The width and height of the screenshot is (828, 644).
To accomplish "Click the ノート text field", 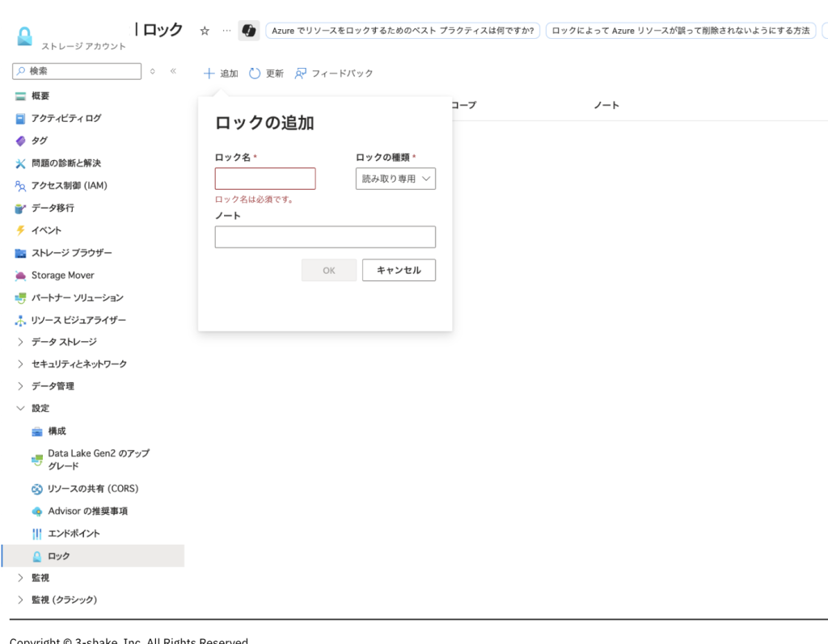I will tap(325, 237).
